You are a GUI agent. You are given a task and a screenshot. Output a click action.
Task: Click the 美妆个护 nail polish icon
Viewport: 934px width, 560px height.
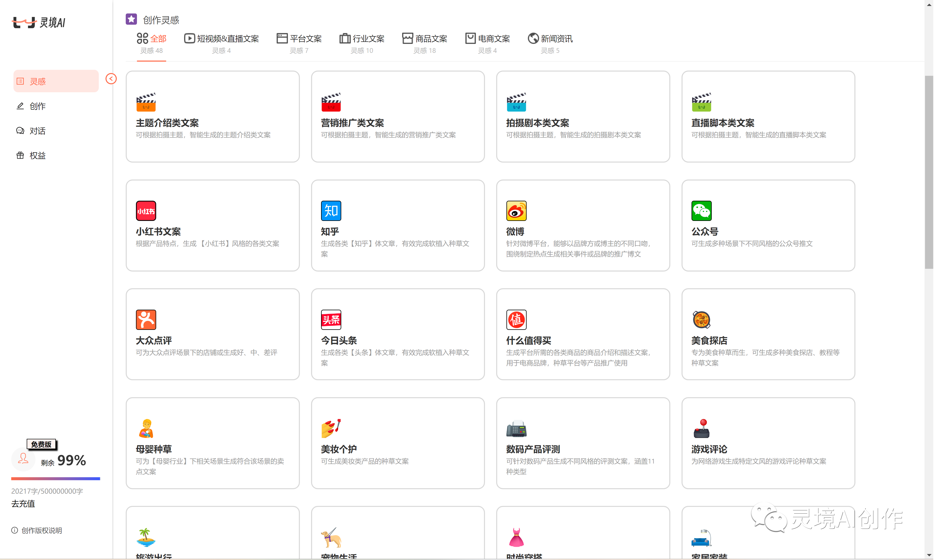[x=331, y=428]
